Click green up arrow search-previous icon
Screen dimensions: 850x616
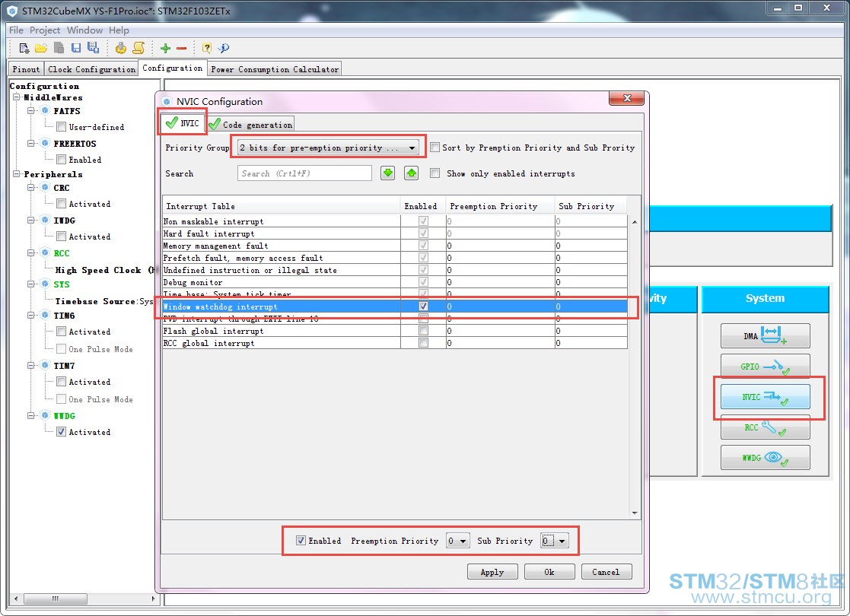point(412,173)
